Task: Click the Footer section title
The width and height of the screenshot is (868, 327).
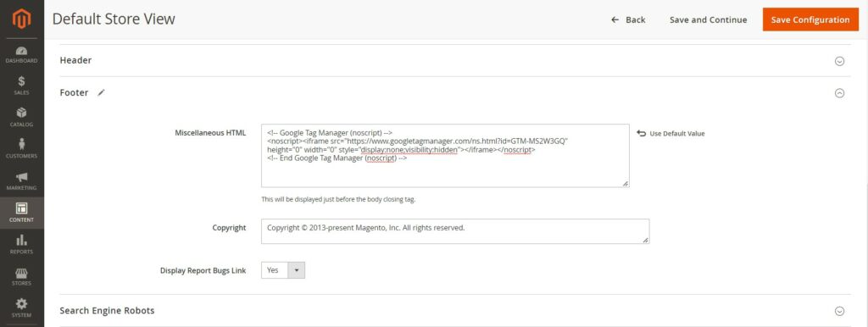Action: point(75,92)
